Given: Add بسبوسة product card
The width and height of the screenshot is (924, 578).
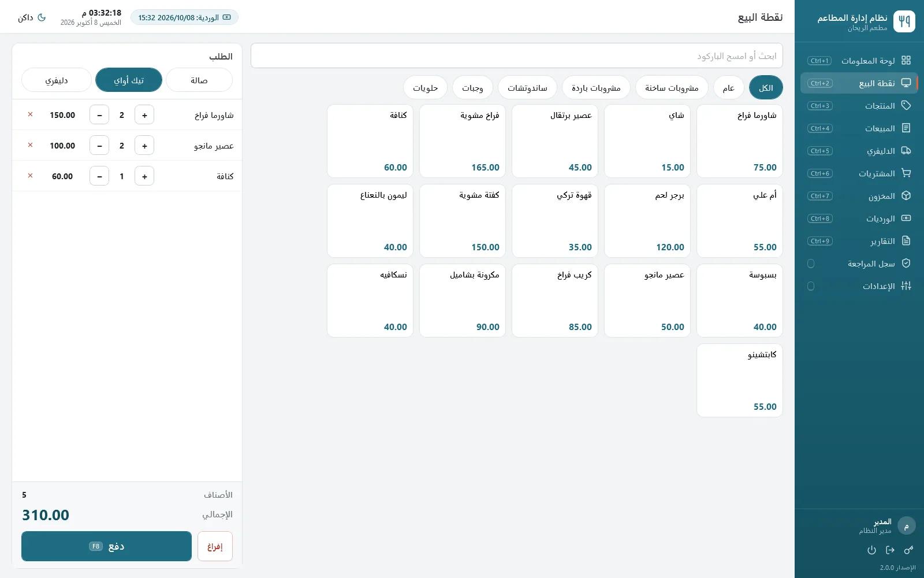Looking at the screenshot, I should 740,301.
